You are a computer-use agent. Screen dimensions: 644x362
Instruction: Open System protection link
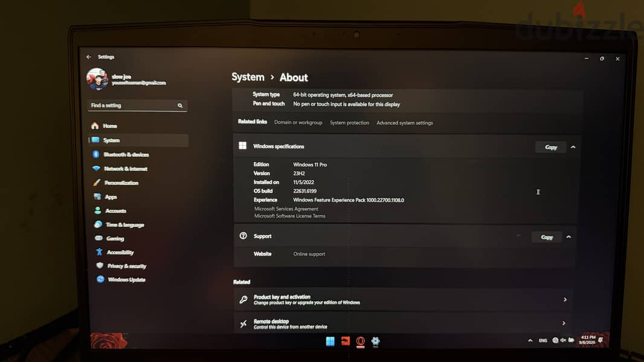click(x=350, y=122)
